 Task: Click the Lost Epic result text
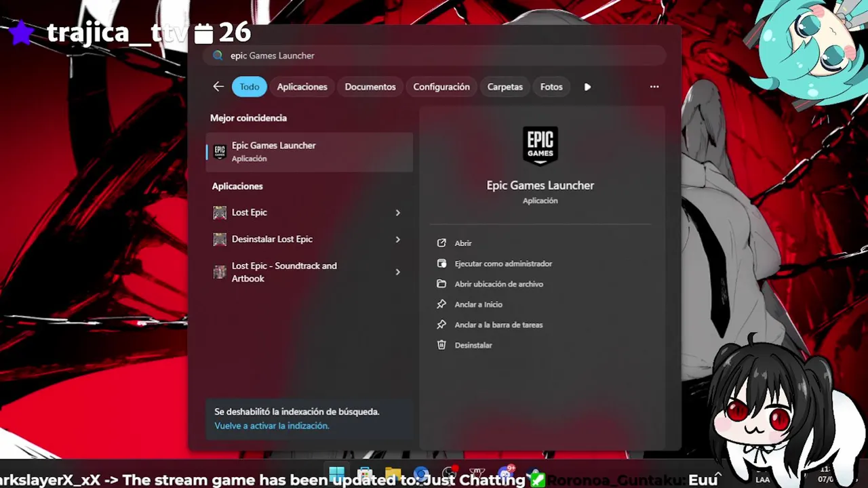pyautogui.click(x=250, y=212)
